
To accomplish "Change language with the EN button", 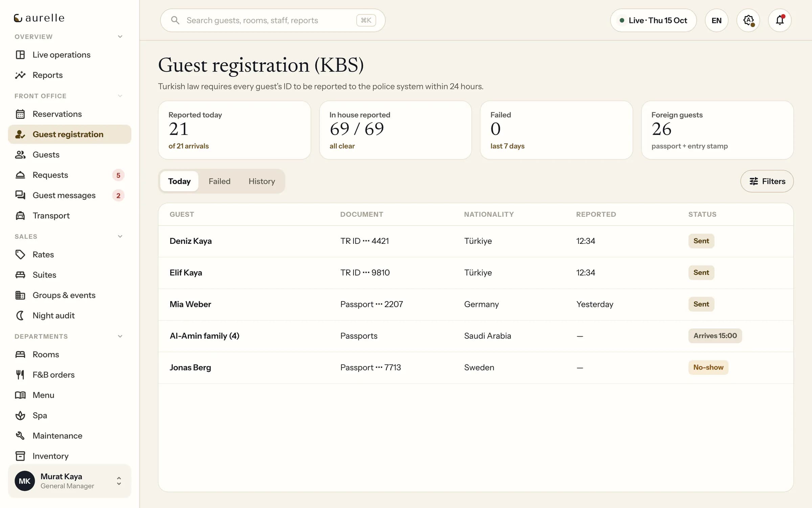I will click(716, 20).
